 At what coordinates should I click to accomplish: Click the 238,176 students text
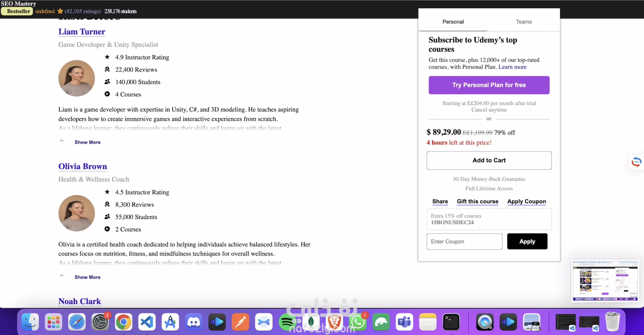(120, 11)
